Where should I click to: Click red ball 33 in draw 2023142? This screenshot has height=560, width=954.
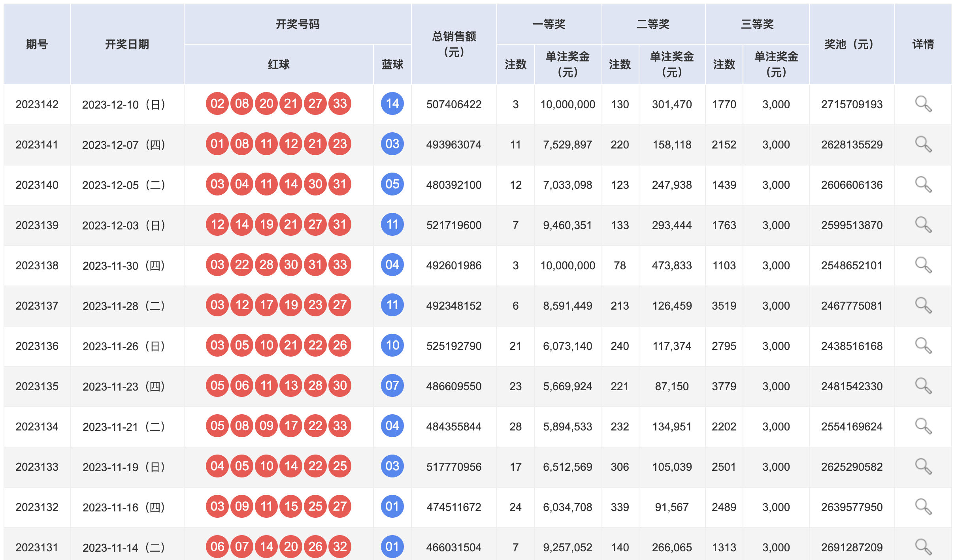(x=340, y=103)
